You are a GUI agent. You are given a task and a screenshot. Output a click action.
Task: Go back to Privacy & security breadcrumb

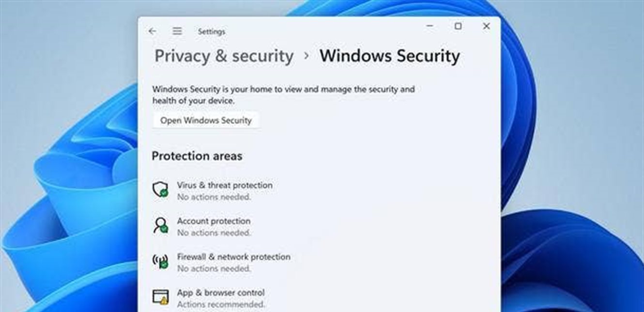224,56
